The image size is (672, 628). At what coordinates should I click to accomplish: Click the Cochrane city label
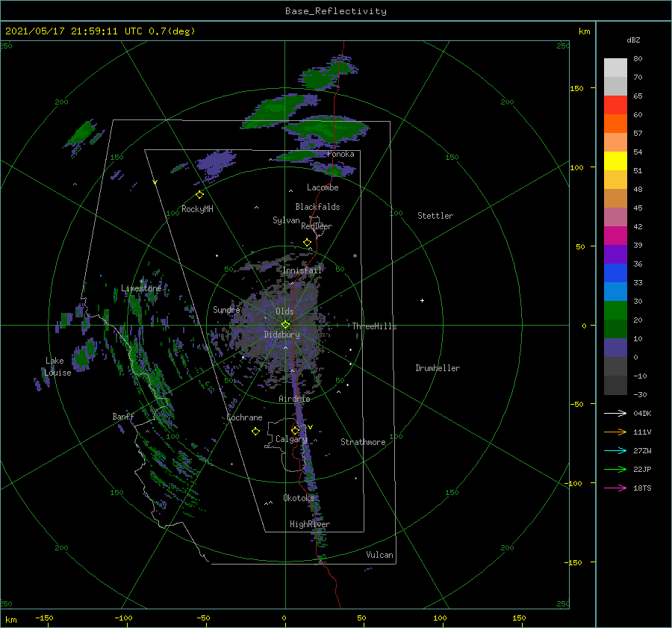tap(244, 417)
